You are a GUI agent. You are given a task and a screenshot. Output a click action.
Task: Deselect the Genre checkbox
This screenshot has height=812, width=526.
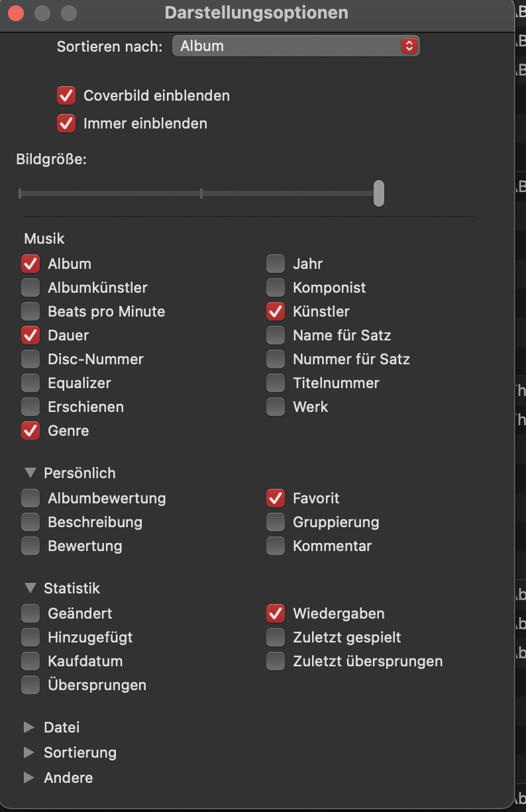pyautogui.click(x=30, y=431)
